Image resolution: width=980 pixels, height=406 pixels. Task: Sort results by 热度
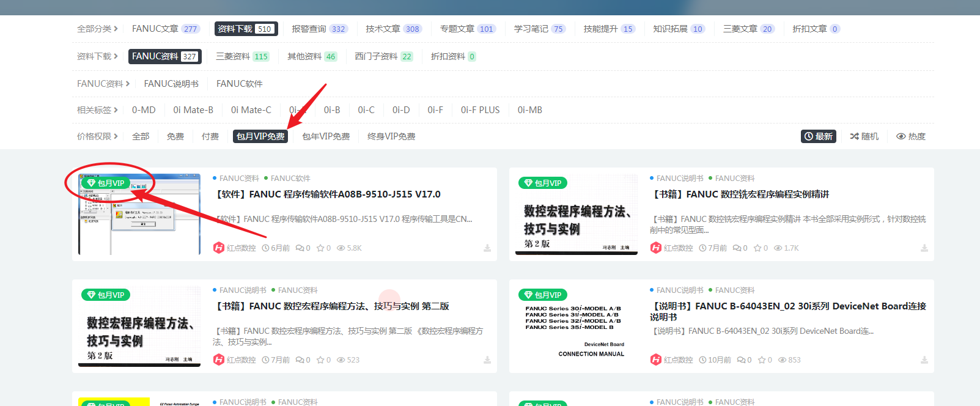click(911, 136)
